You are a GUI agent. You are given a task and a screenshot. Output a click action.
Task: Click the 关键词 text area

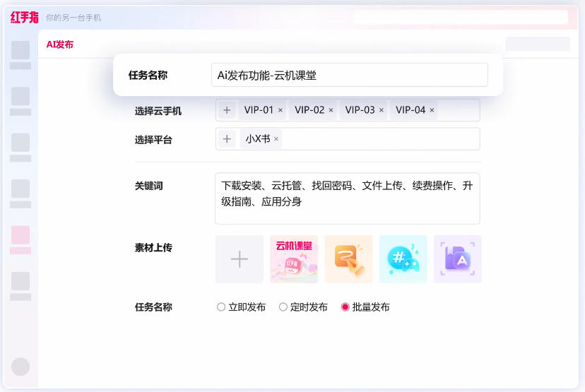[x=348, y=198]
